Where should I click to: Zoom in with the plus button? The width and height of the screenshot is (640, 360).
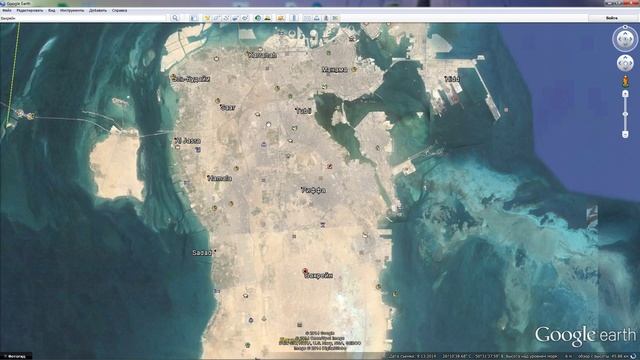click(625, 94)
